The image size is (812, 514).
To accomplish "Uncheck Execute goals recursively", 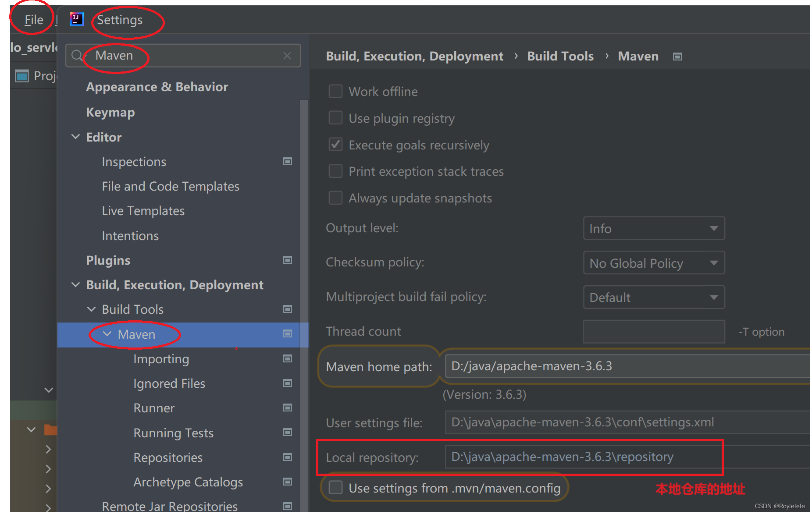I will coord(336,145).
